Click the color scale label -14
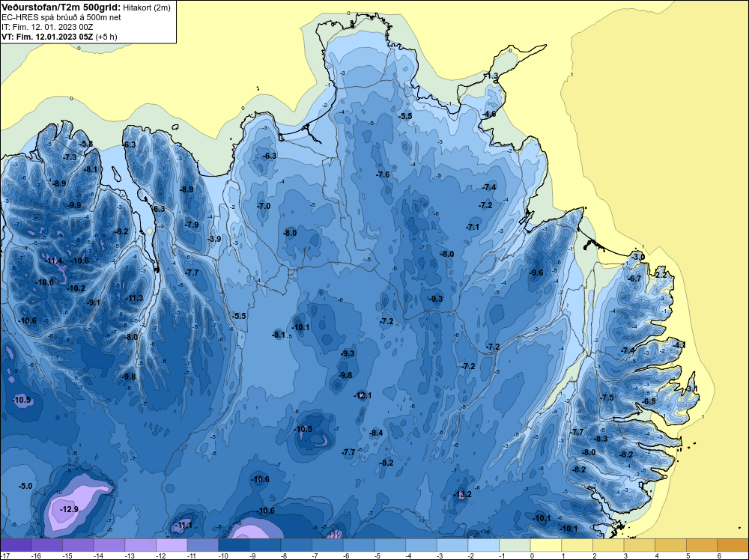The width and height of the screenshot is (749, 560). tap(97, 556)
